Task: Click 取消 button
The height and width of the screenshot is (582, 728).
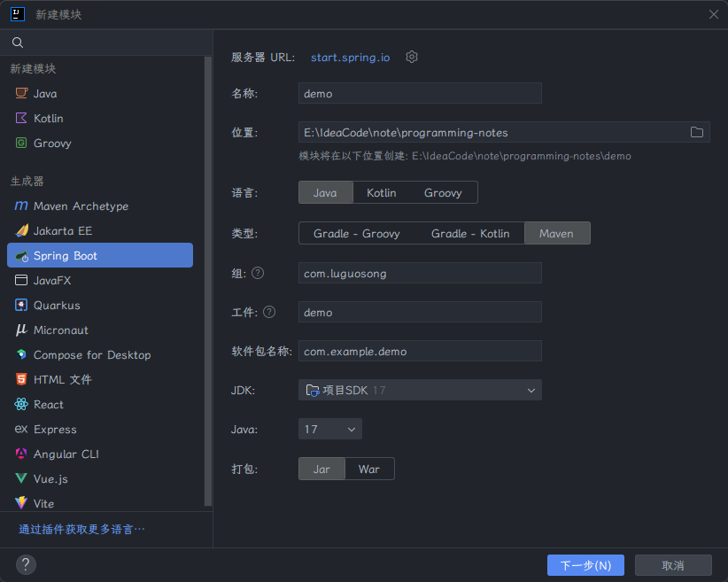Action: (x=673, y=565)
